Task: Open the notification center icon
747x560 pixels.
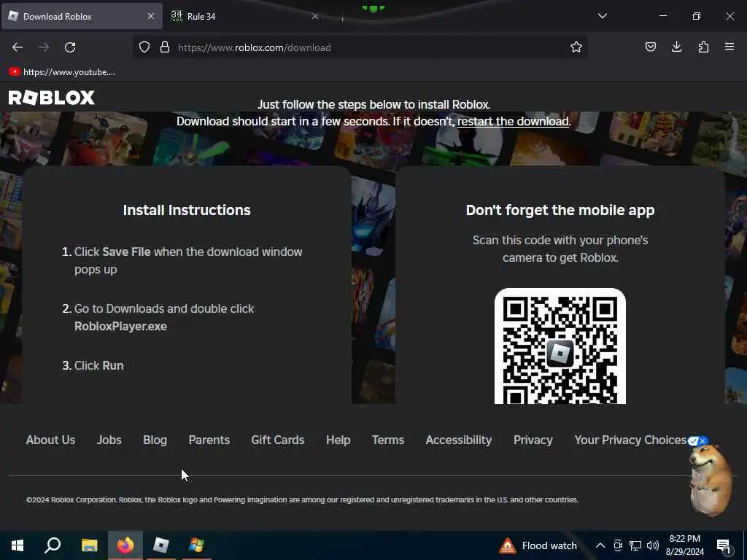Action: [724, 545]
